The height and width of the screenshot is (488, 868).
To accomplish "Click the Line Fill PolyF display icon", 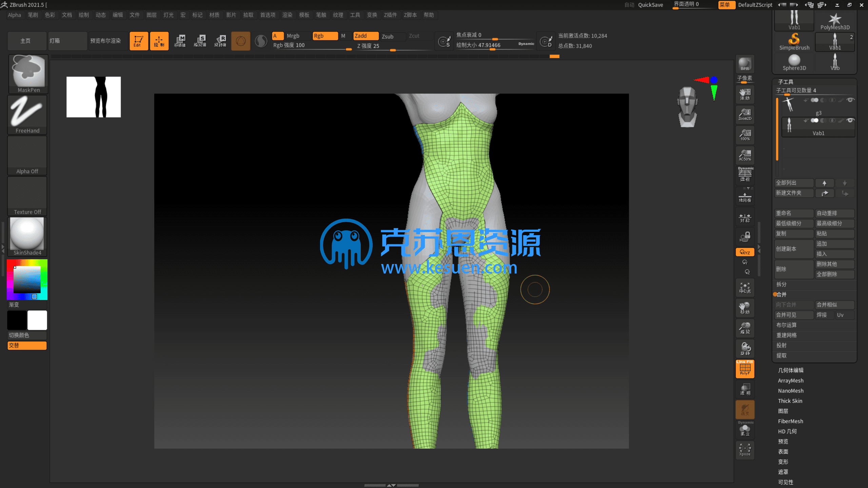I will pyautogui.click(x=745, y=369).
